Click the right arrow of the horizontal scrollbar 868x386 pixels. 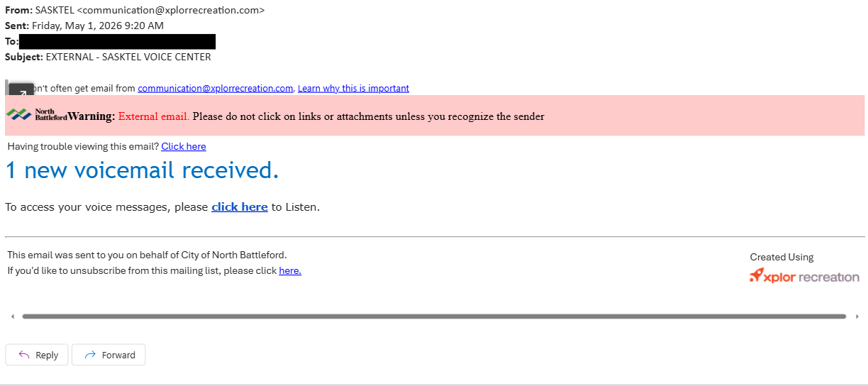pyautogui.click(x=857, y=316)
